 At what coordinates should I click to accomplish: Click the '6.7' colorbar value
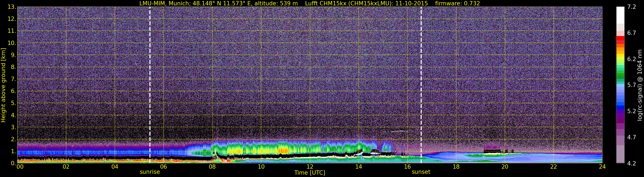click(632, 33)
